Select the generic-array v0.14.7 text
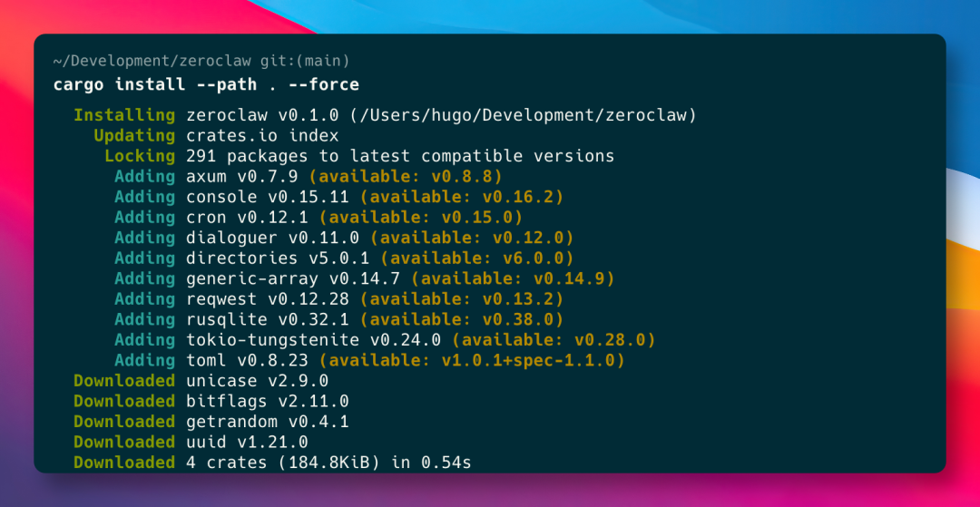Viewport: 980px width, 507px height. point(293,278)
